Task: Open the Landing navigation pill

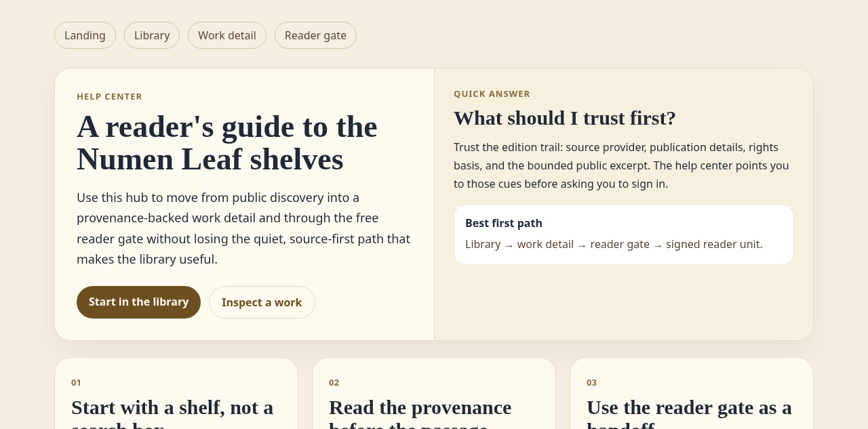Action: (x=85, y=35)
